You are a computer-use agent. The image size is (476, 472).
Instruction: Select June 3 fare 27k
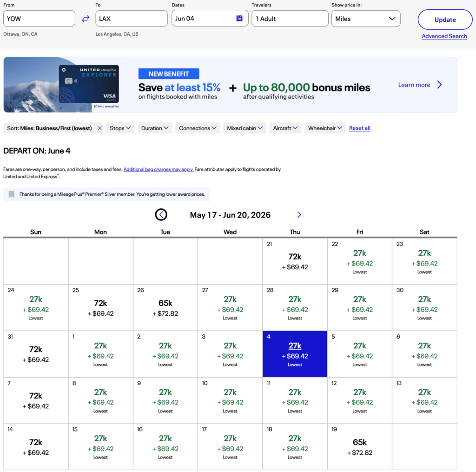tap(230, 354)
